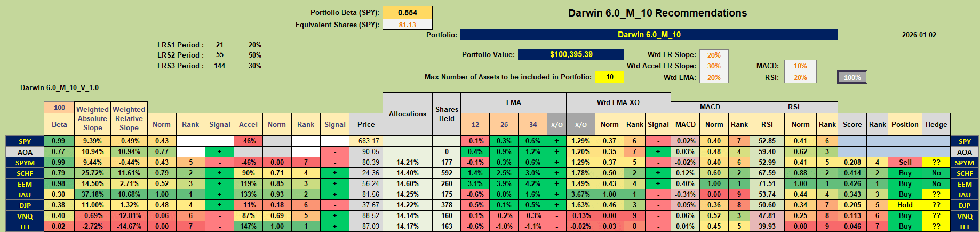Screen dimensions: 980x232
Task: Select the RSI weight percentage cell
Action: (800, 78)
